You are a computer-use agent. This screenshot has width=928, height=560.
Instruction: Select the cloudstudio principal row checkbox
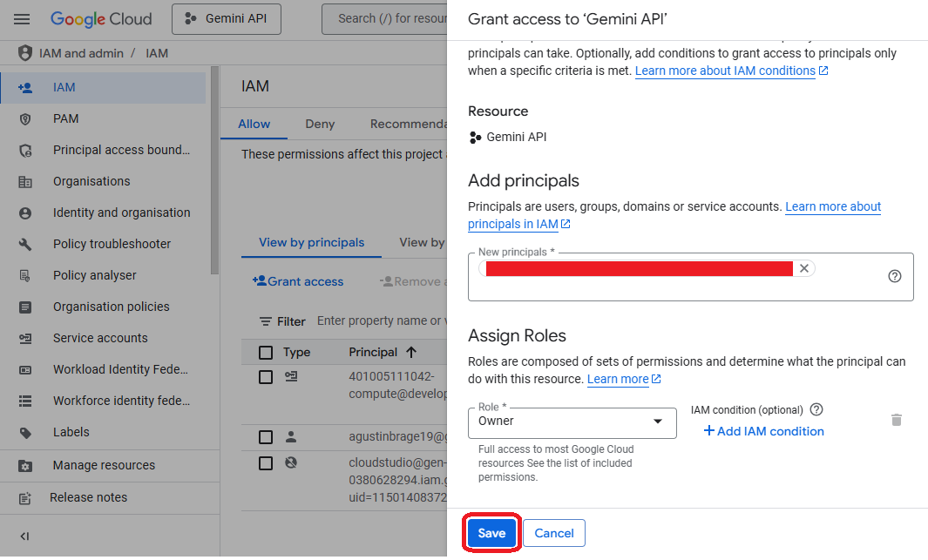[266, 463]
